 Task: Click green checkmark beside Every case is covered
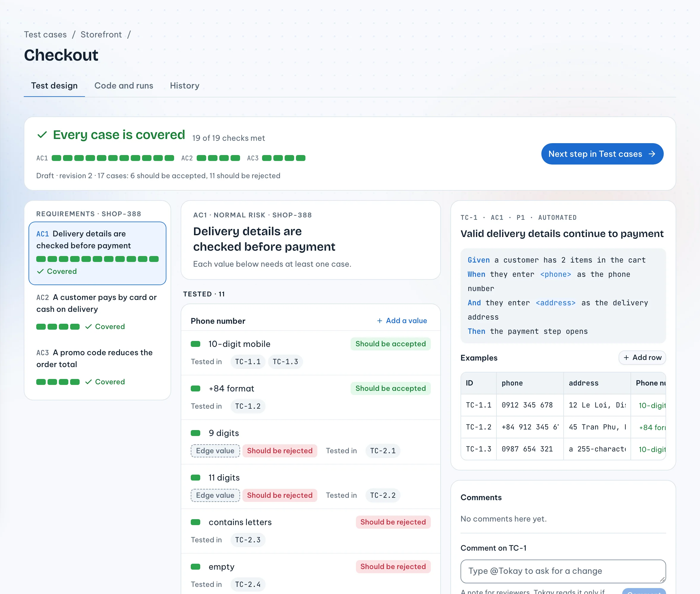pyautogui.click(x=42, y=135)
